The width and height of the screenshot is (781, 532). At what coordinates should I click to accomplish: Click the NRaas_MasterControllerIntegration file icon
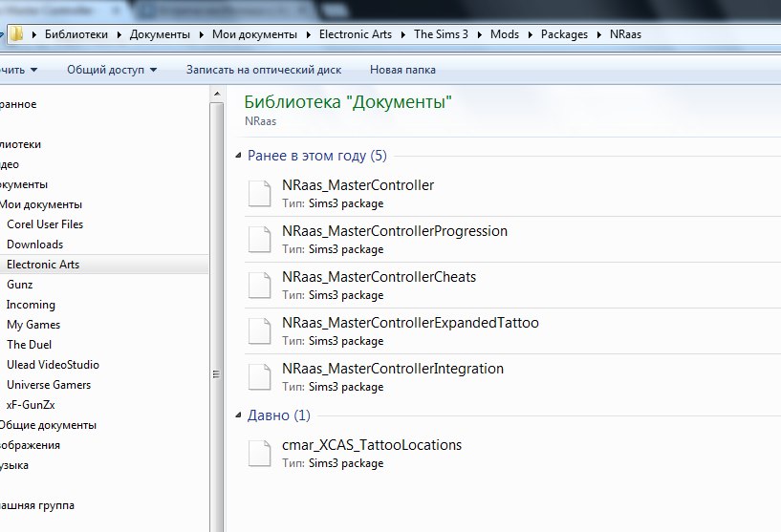click(x=259, y=376)
